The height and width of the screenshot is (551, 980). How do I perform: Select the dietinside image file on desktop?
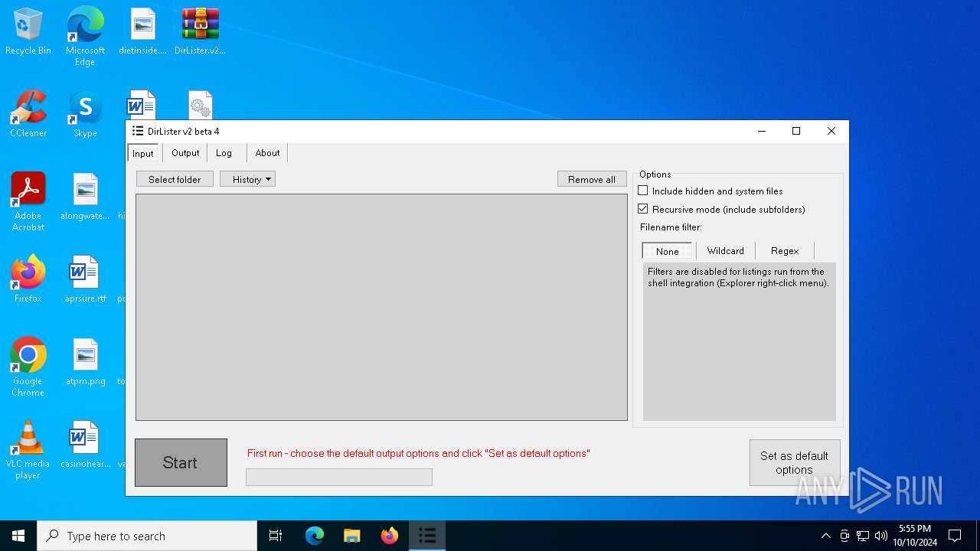click(142, 32)
